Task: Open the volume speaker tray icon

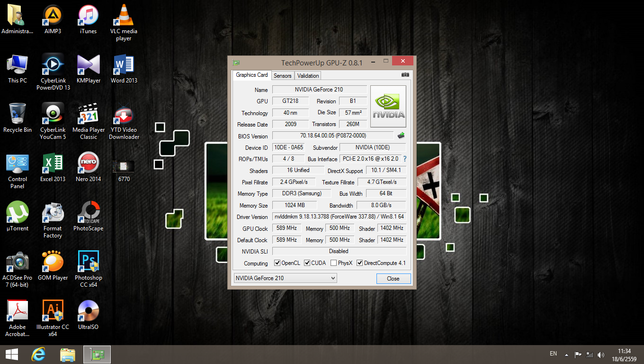Action: (x=601, y=355)
